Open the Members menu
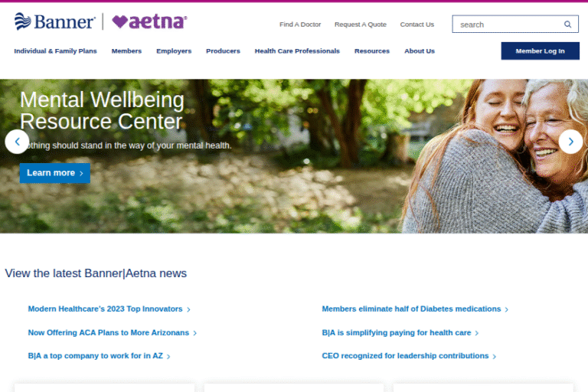Image resolution: width=588 pixels, height=392 pixels. pos(126,51)
